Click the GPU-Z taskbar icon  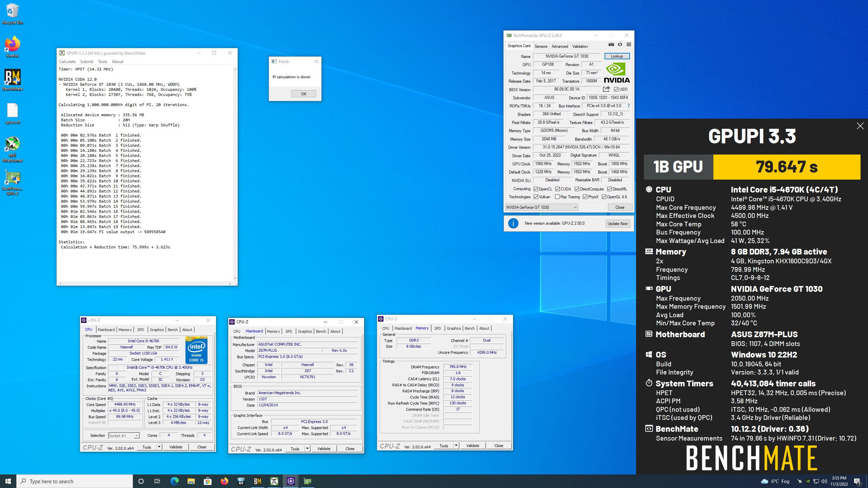pyautogui.click(x=308, y=481)
